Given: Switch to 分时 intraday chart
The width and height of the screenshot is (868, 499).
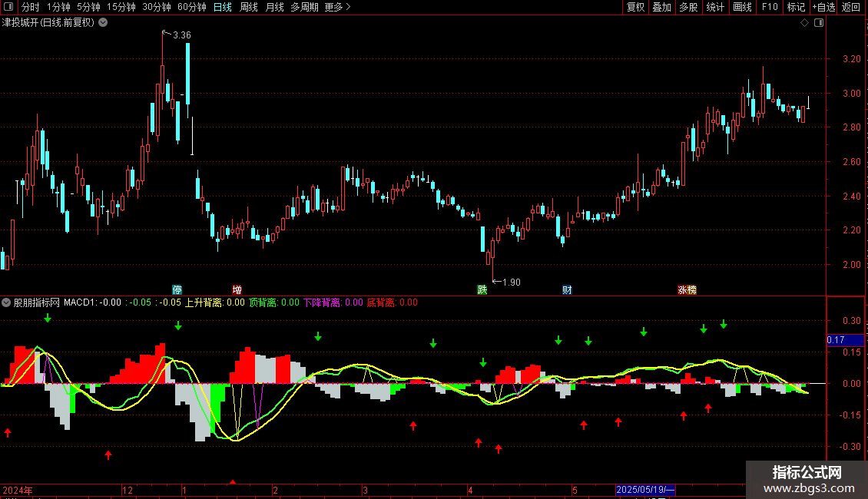Looking at the screenshot, I should 31,7.
